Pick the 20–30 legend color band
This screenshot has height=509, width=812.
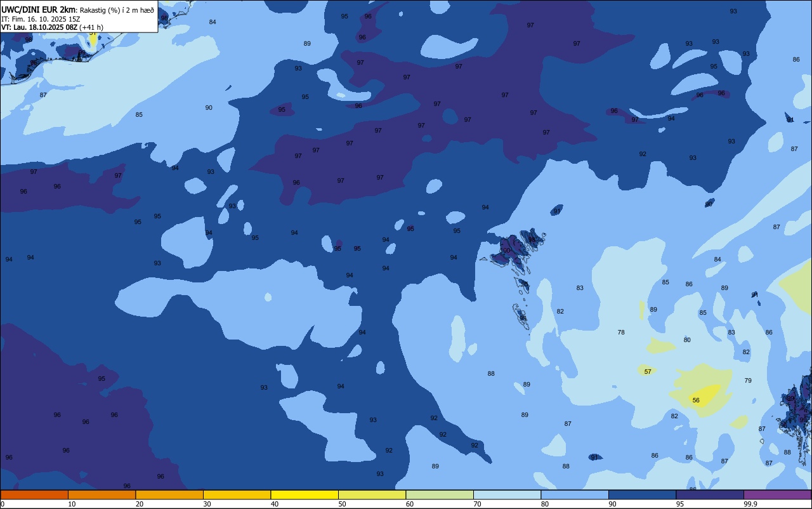pos(169,494)
